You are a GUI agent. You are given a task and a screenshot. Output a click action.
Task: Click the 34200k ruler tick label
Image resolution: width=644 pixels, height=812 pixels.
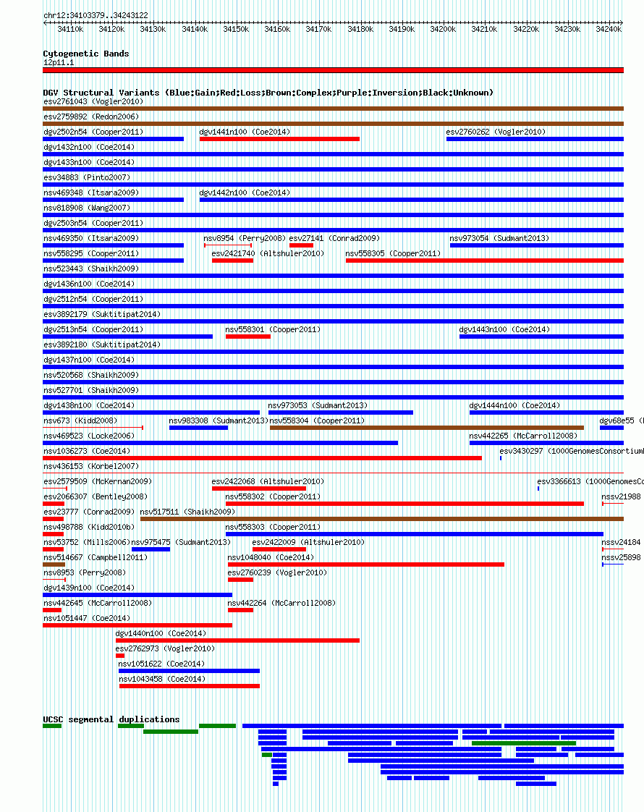pyautogui.click(x=443, y=29)
